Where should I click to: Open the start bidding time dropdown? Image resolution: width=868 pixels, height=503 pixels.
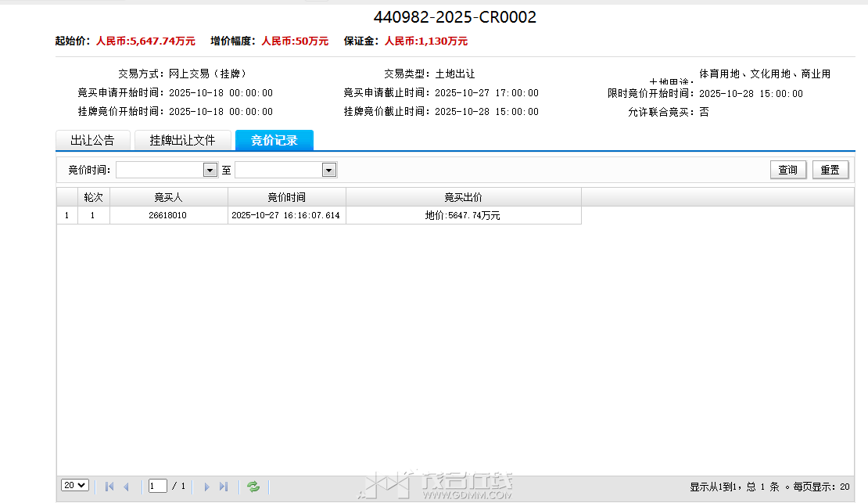click(210, 170)
